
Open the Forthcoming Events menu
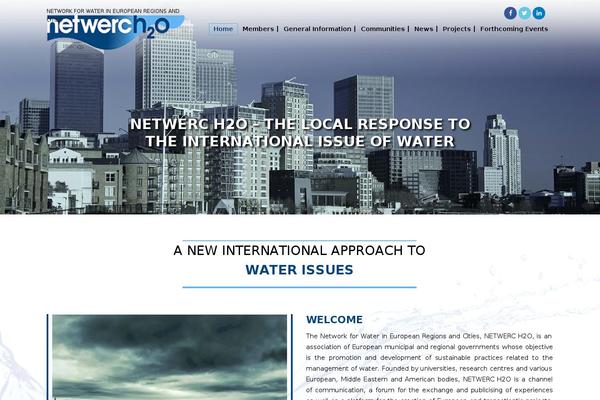click(x=514, y=29)
